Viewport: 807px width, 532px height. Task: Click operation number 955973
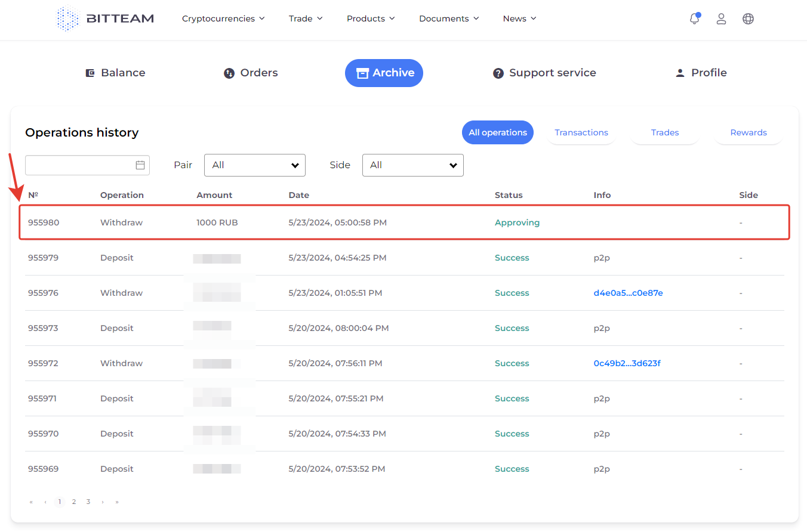coord(44,328)
